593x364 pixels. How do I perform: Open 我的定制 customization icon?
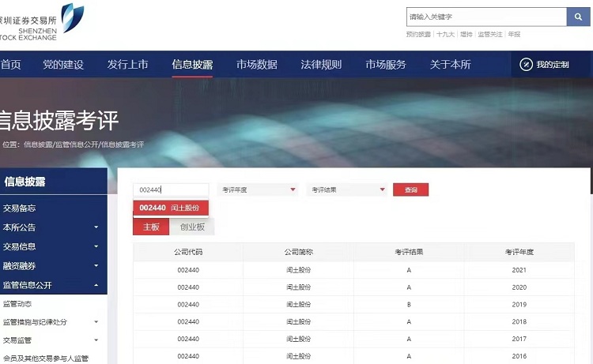527,65
